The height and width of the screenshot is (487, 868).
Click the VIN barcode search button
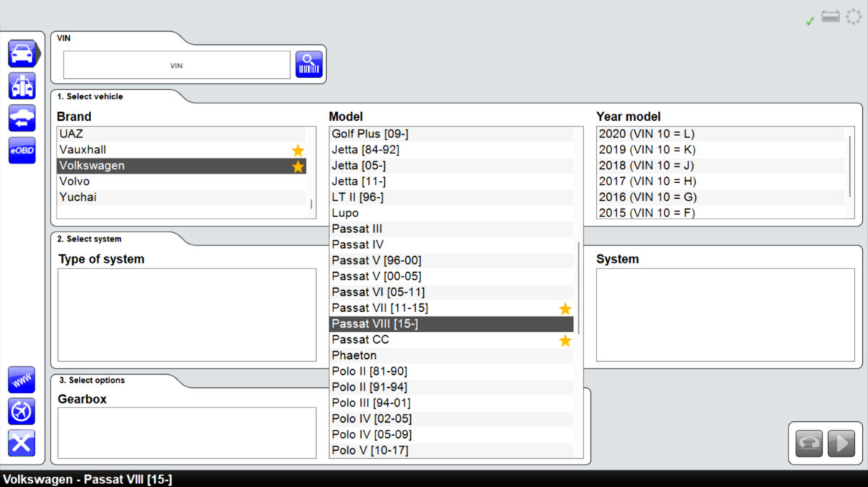309,64
